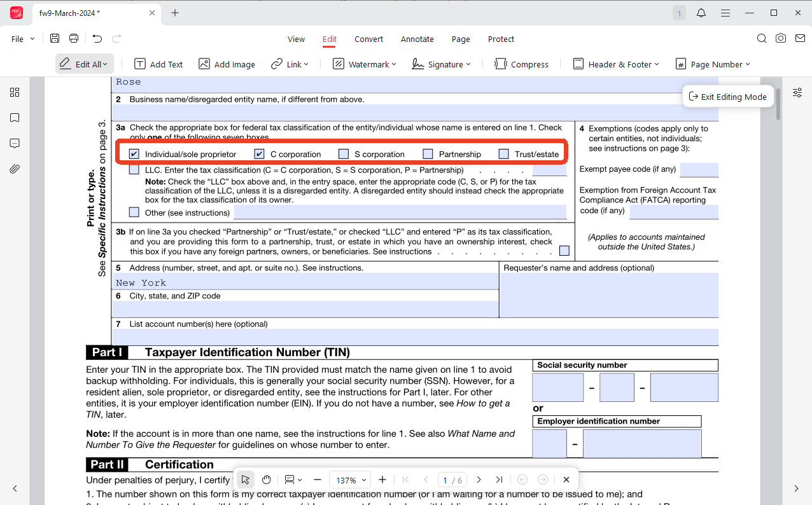The height and width of the screenshot is (505, 812).
Task: Expand the right panel arrow
Action: point(796,488)
